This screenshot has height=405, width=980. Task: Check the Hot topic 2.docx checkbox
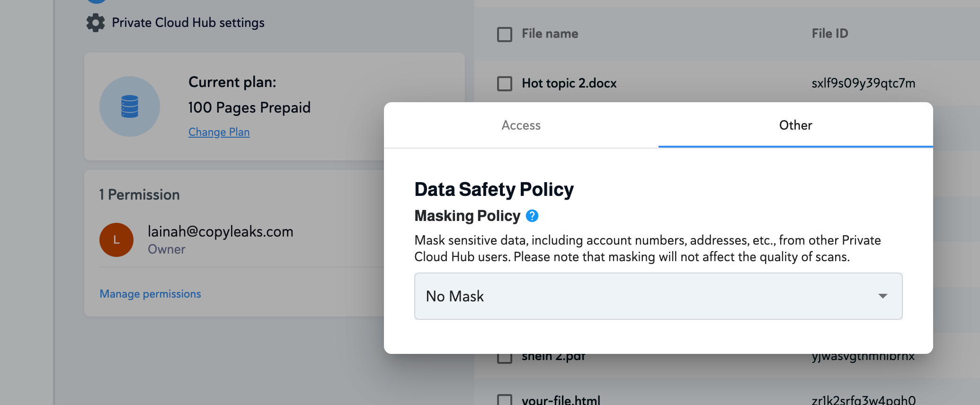tap(505, 83)
